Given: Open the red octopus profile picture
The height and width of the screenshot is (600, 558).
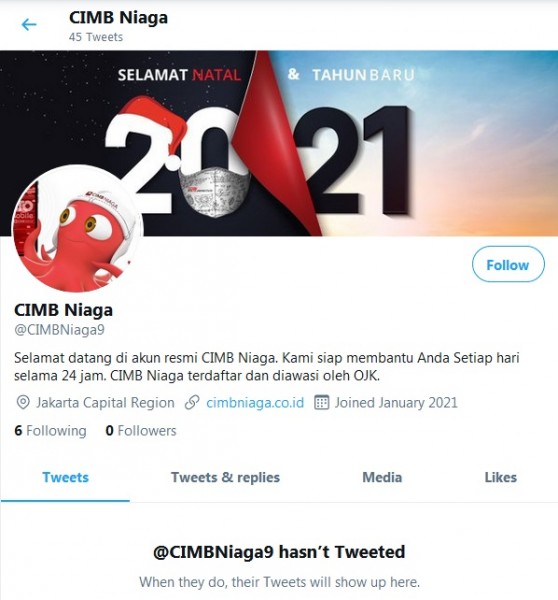Looking at the screenshot, I should point(77,228).
